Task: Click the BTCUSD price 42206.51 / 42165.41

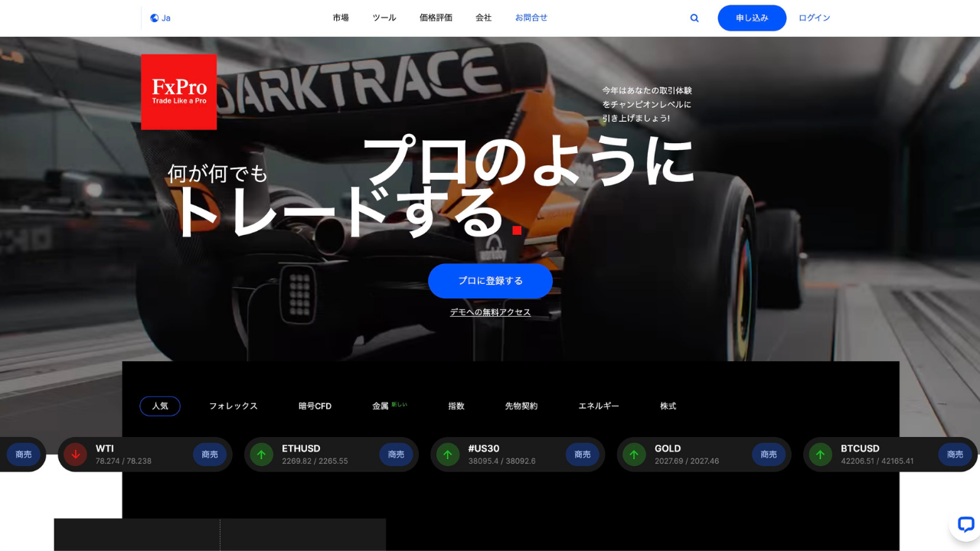Action: click(x=877, y=461)
